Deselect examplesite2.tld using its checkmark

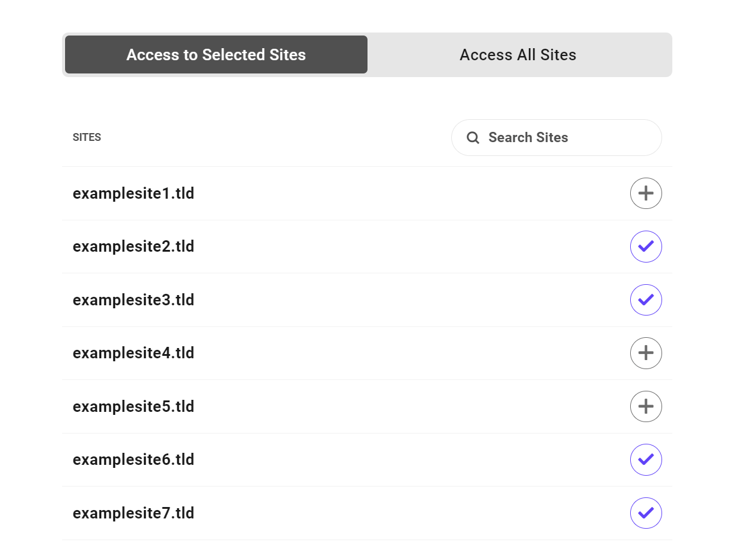pos(646,247)
